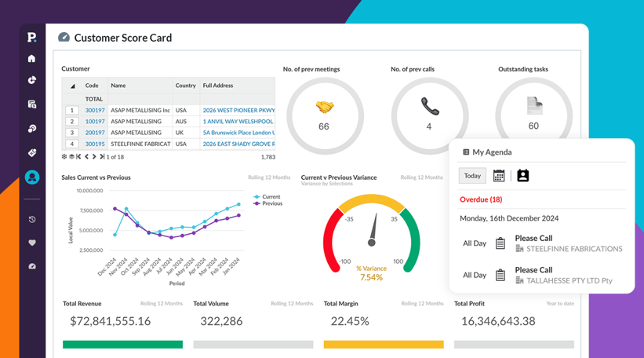Open customer code 300197

click(x=95, y=110)
